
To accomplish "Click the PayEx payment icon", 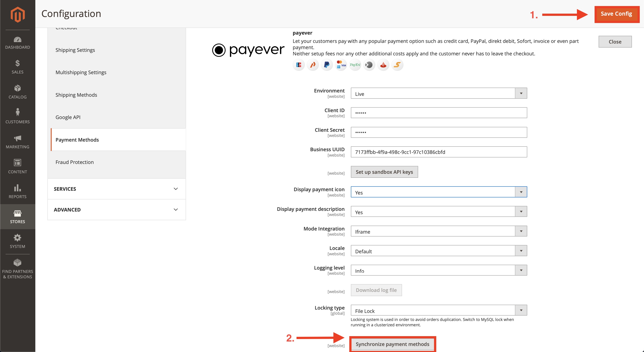I will (355, 65).
